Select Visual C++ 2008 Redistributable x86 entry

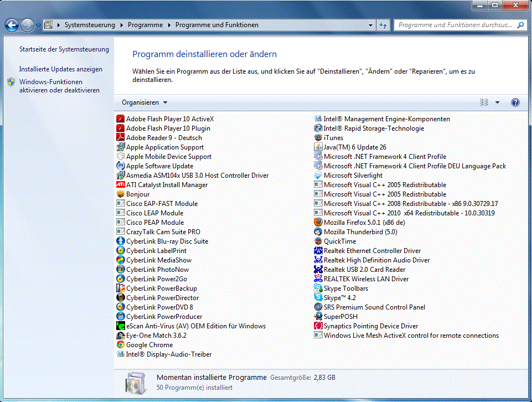point(406,204)
